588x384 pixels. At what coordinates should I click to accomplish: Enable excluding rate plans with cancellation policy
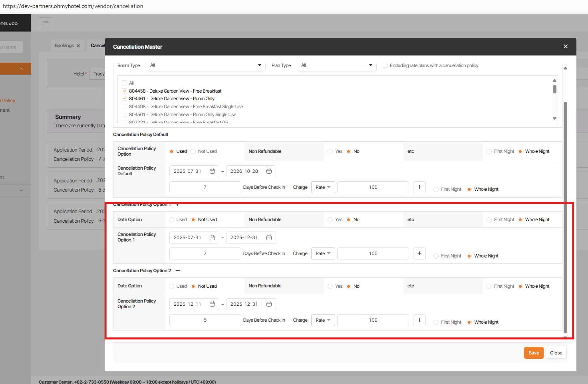(385, 65)
